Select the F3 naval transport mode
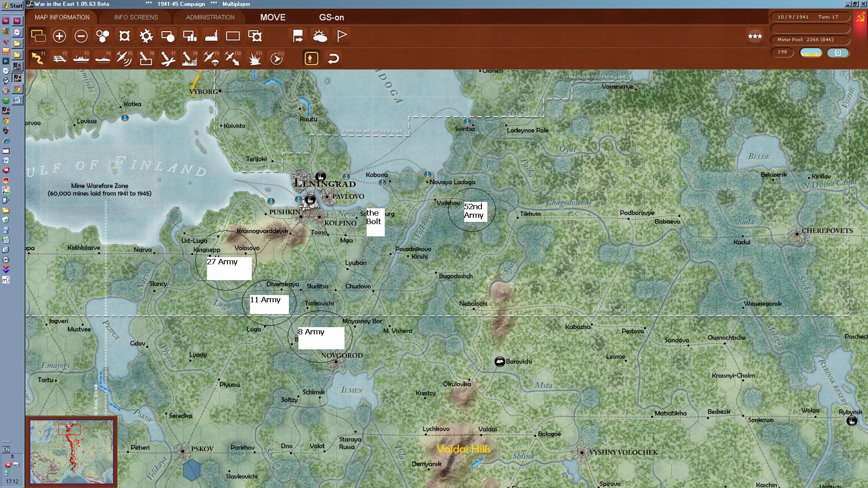The width and height of the screenshot is (868, 488). pos(81,58)
